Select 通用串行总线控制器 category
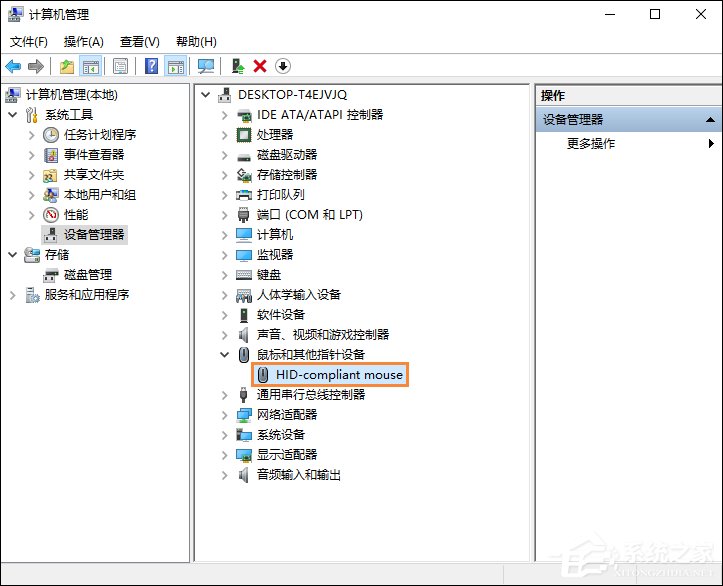 311,395
